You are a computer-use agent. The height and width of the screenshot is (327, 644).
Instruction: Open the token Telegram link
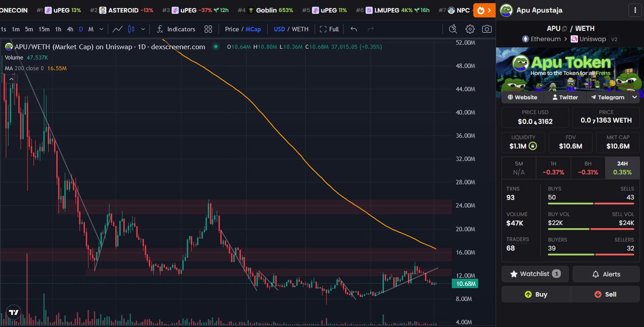(x=608, y=97)
